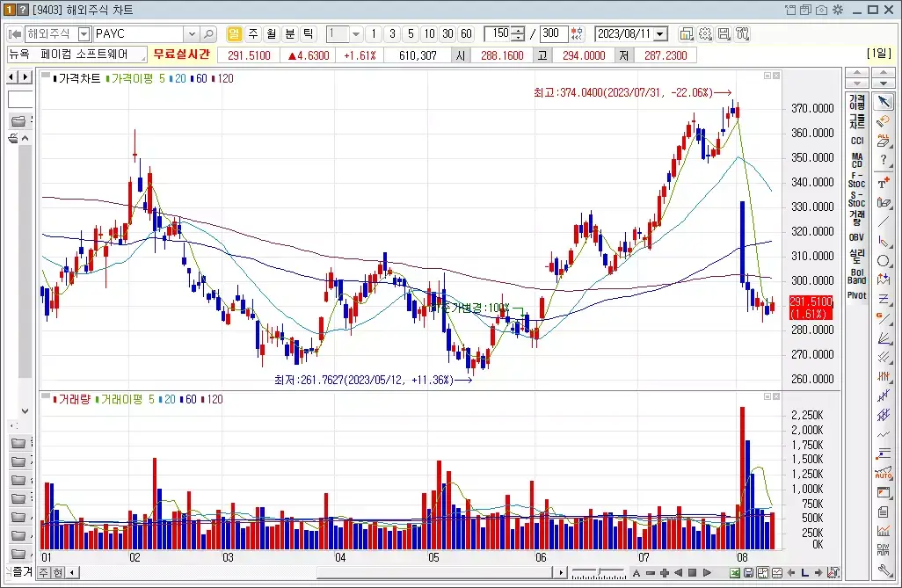Click the play forward icon on bottom bar
Screen dimensions: 902x588
click(x=707, y=572)
